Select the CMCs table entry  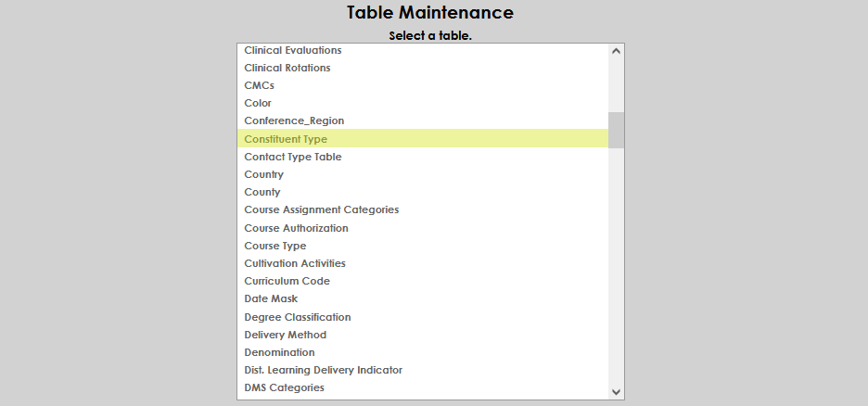[x=260, y=85]
